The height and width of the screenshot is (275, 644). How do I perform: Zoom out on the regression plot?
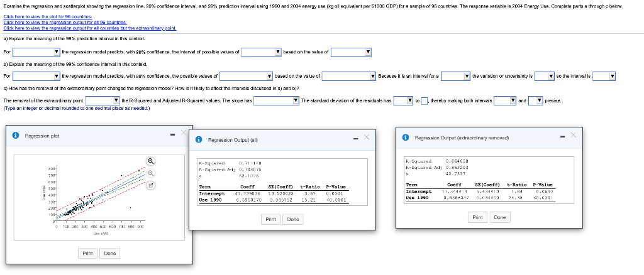[x=151, y=173]
